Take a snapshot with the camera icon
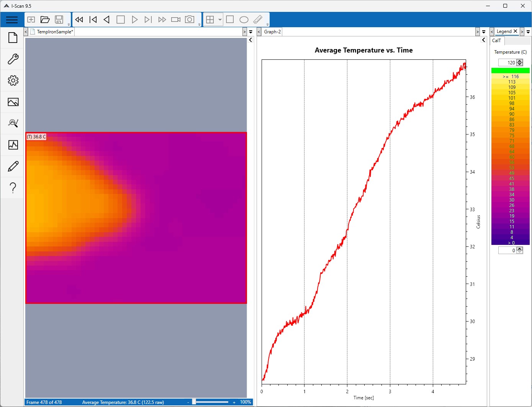Viewport: 532px width, 407px height. tap(189, 19)
